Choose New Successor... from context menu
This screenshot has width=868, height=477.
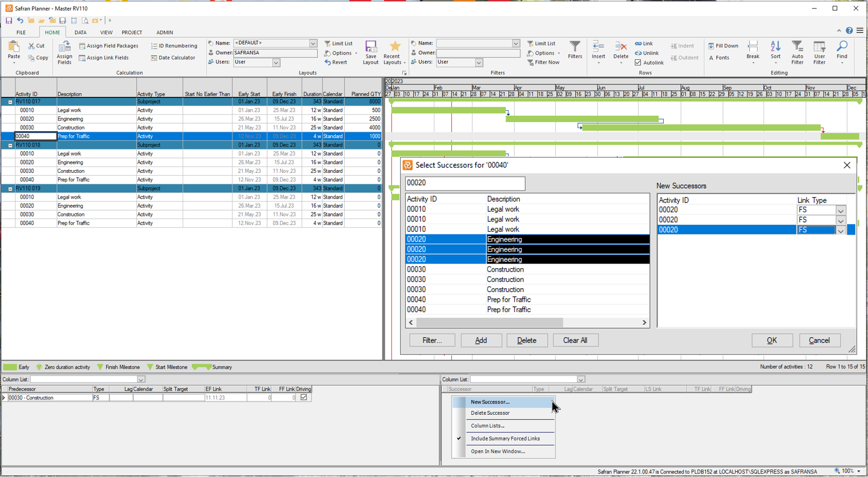tap(504, 402)
